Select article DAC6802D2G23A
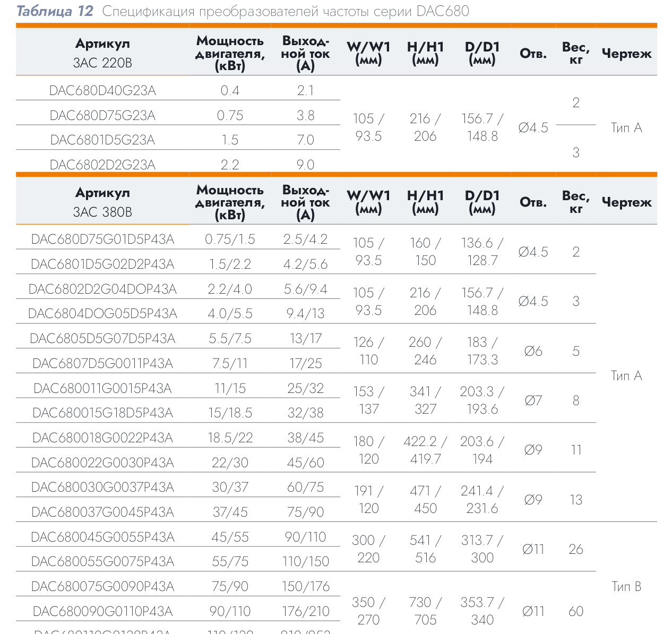The width and height of the screenshot is (672, 634). click(102, 165)
